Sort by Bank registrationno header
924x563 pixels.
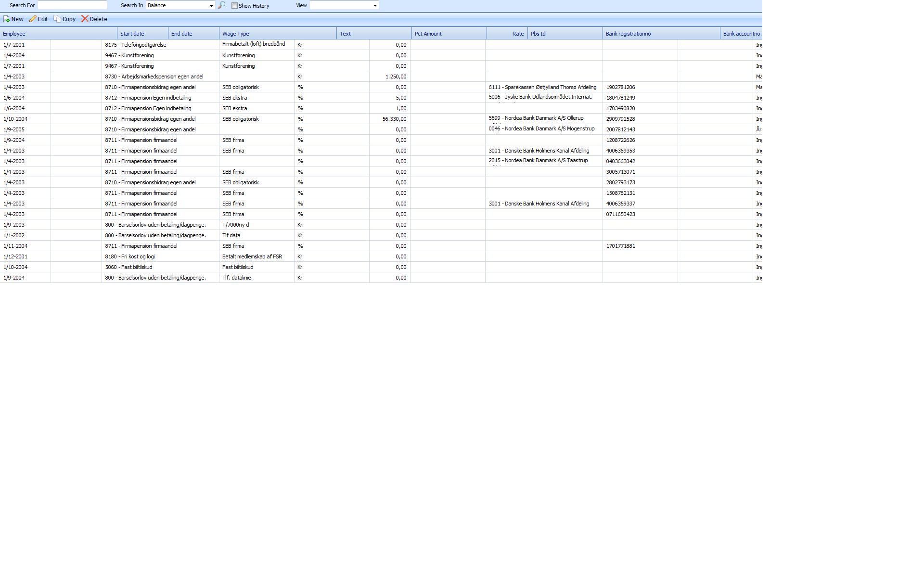click(628, 34)
